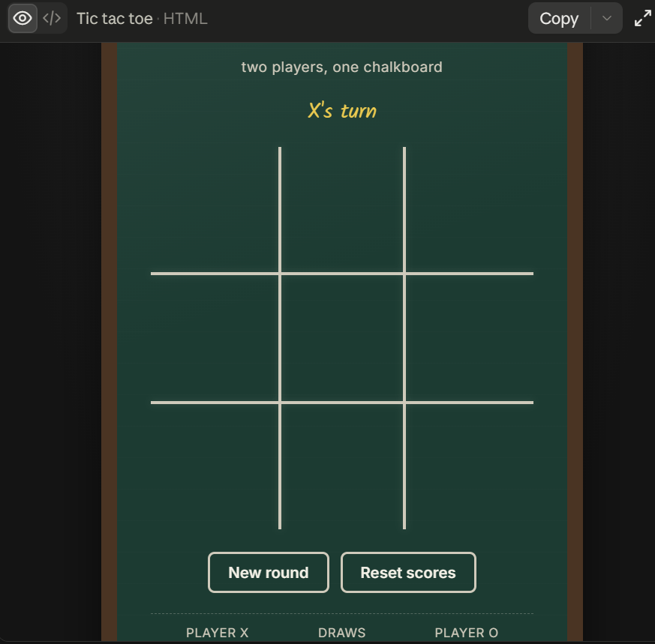Switch to preview eye view
Screen dimensions: 655x644
pos(23,18)
